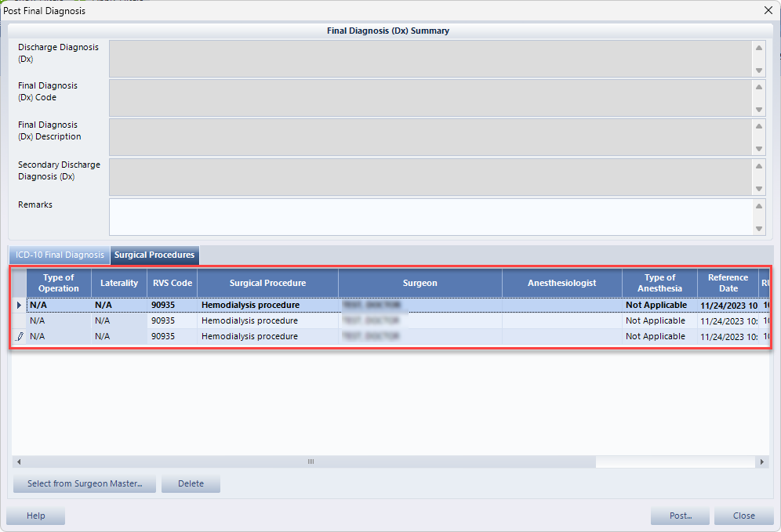Open Select from Surgeon Master dialog
The height and width of the screenshot is (532, 781).
85,483
